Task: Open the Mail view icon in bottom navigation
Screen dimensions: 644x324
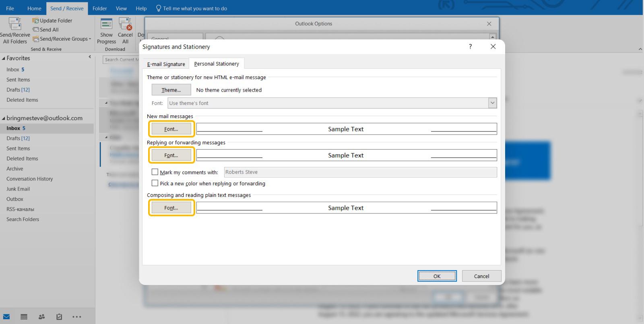Action: (x=6, y=317)
